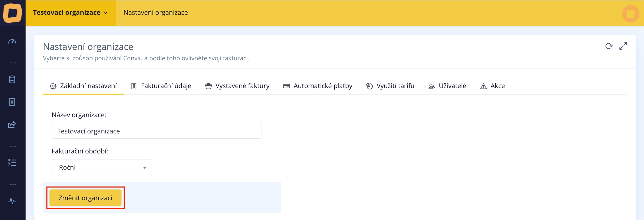Viewport: 644px width, 220px height.
Task: Click the Conviu logo in the sidebar
Action: tap(13, 13)
